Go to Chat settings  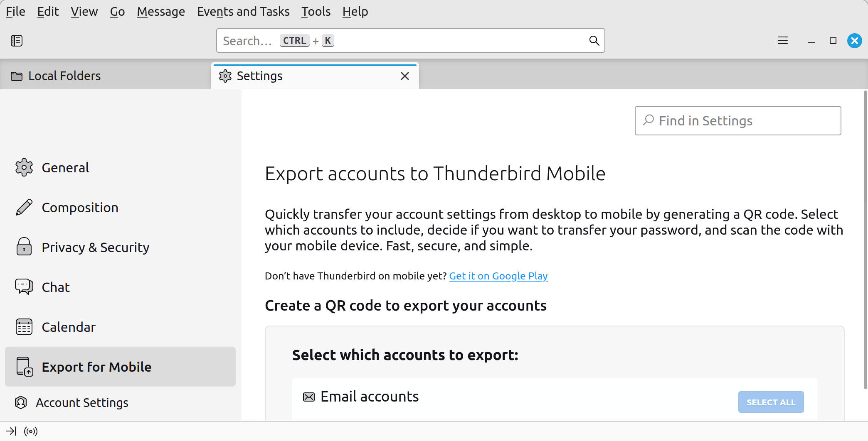(x=120, y=287)
